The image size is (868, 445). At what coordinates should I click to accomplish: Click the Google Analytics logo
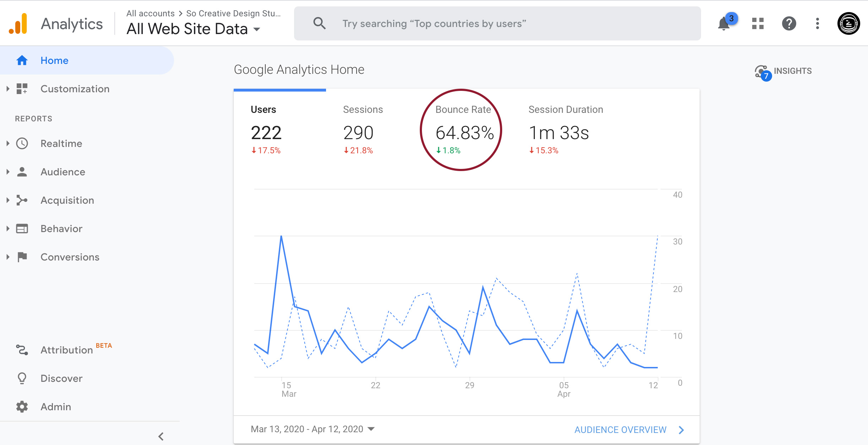click(18, 24)
